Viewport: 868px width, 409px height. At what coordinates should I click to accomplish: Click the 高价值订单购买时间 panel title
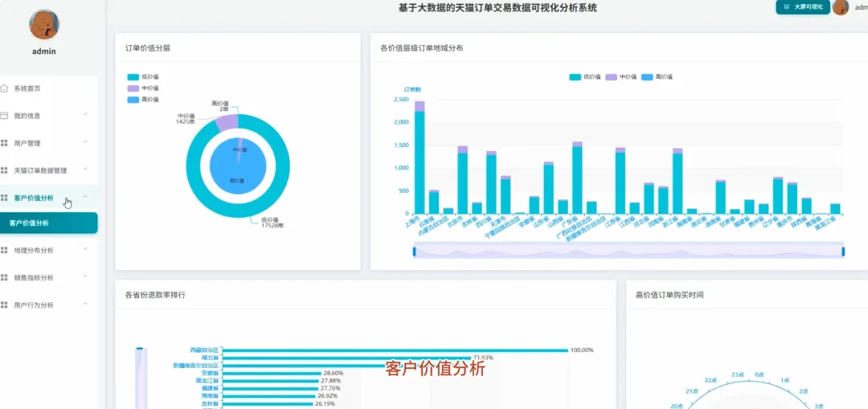(x=669, y=295)
